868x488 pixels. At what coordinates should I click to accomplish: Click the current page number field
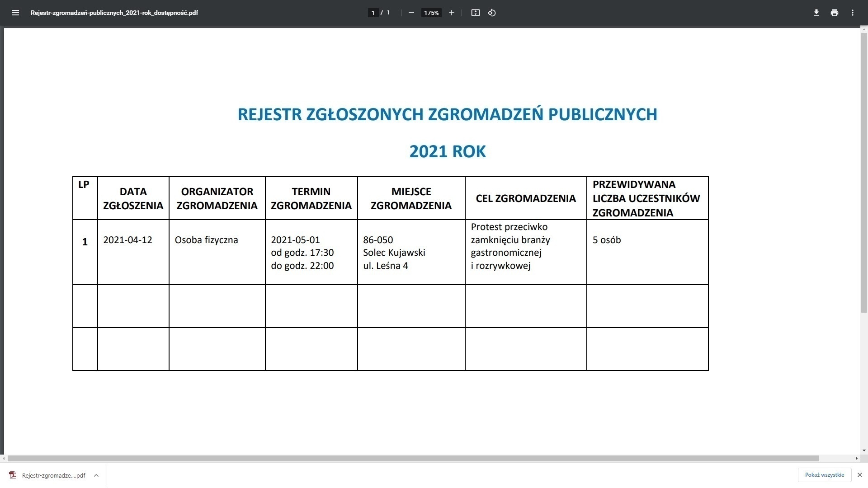(x=373, y=13)
